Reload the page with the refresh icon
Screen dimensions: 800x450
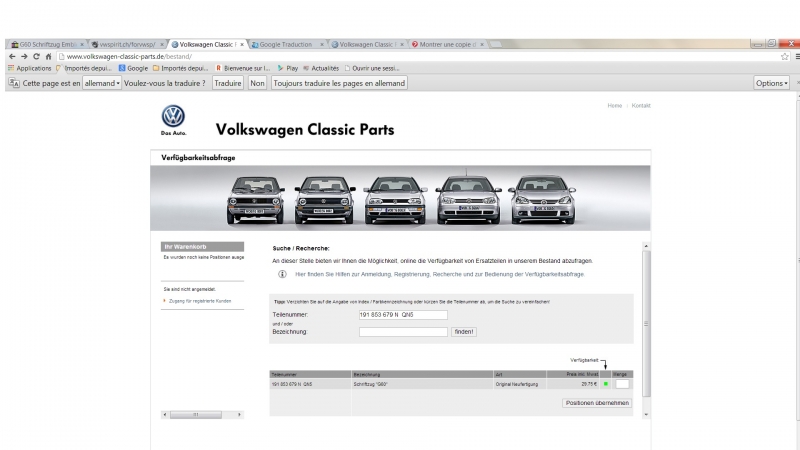click(x=36, y=56)
